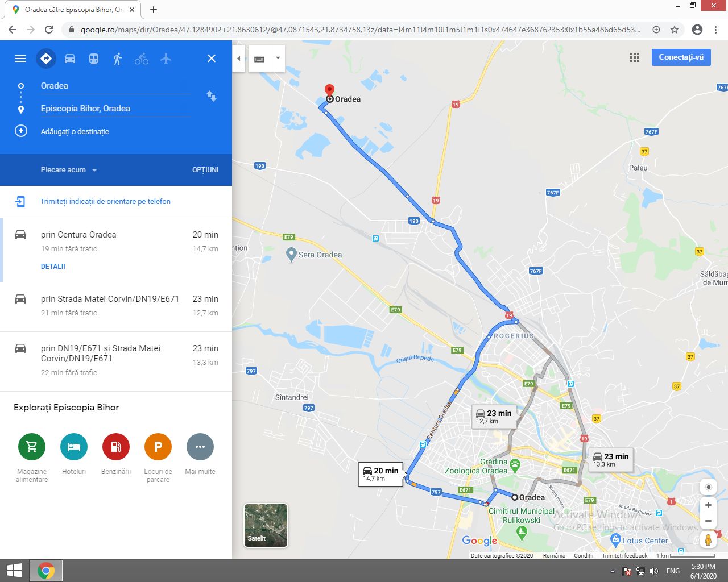Toggle the Satelit map view thumbnail
The image size is (728, 582).
click(x=266, y=526)
